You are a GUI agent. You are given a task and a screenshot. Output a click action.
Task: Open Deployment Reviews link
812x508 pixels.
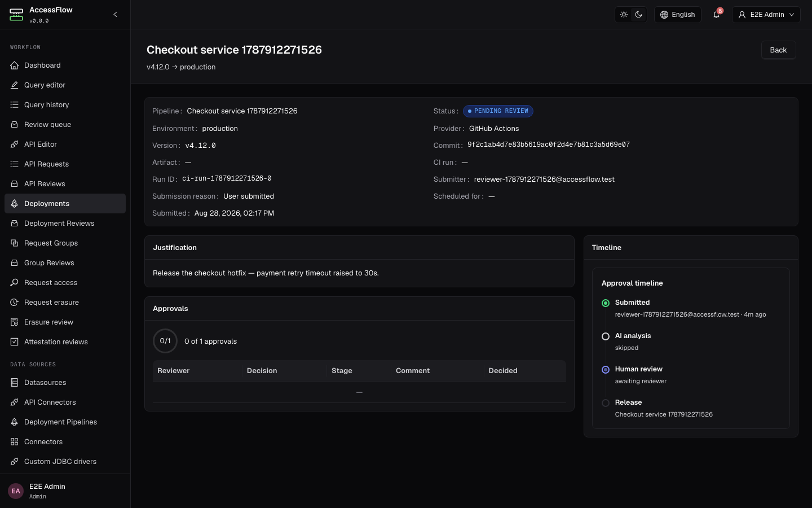pyautogui.click(x=65, y=224)
